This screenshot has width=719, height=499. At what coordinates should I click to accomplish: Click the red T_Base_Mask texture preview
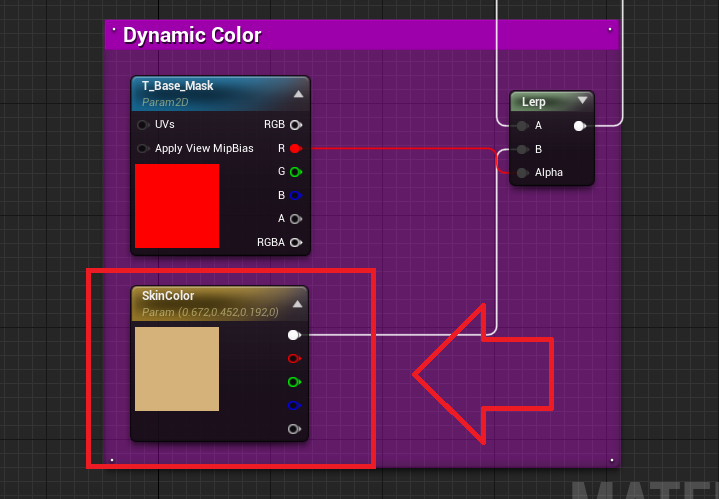click(x=177, y=206)
